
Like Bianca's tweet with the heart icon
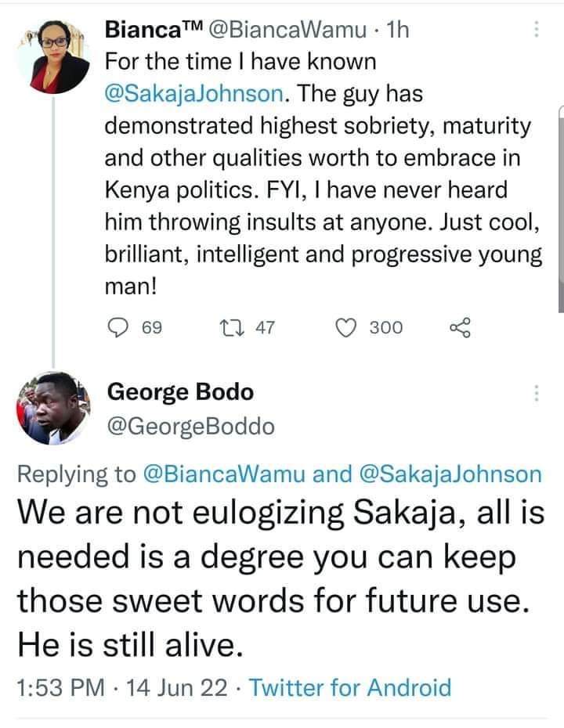pos(345,328)
